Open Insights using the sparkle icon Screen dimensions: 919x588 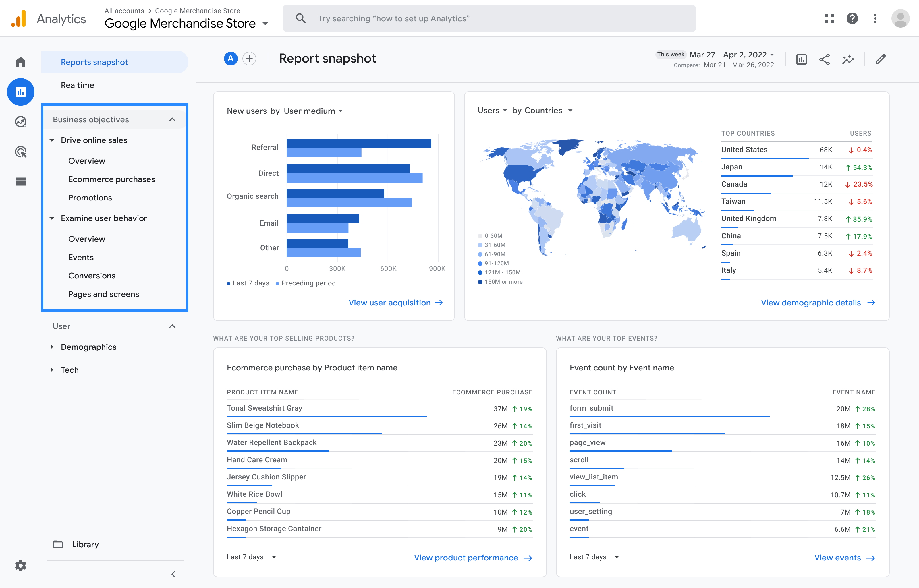(847, 59)
